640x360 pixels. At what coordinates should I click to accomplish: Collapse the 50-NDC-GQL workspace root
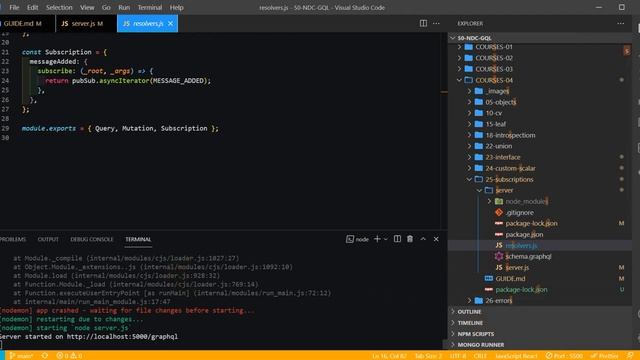474,38
